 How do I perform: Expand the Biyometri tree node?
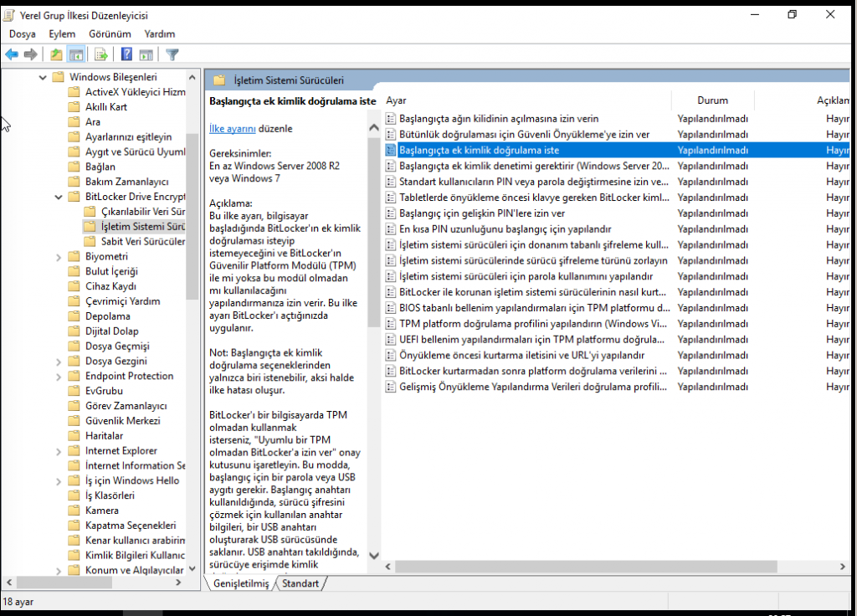58,256
